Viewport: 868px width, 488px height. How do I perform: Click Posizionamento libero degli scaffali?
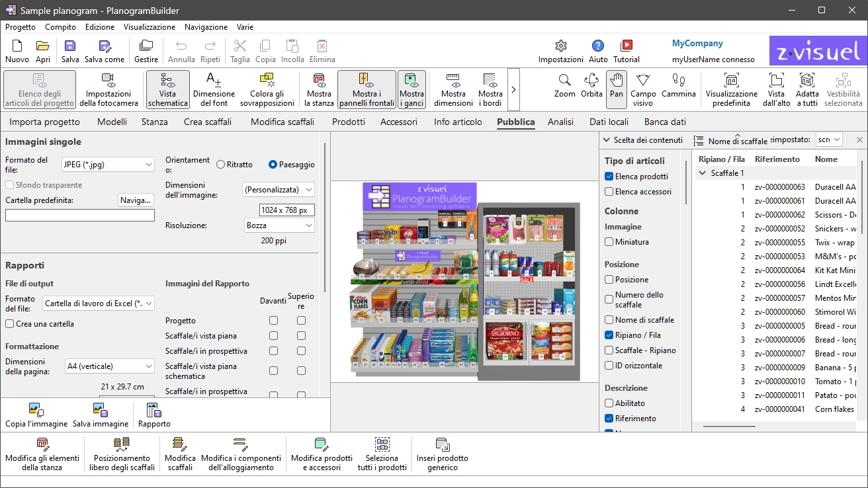[122, 454]
